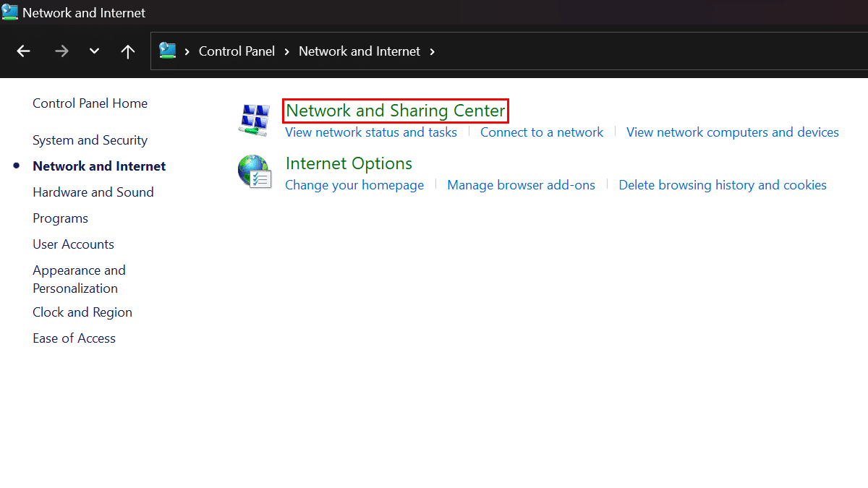Click the Control Panel icon in address bar
Screen dimensions: 868x488
click(168, 51)
